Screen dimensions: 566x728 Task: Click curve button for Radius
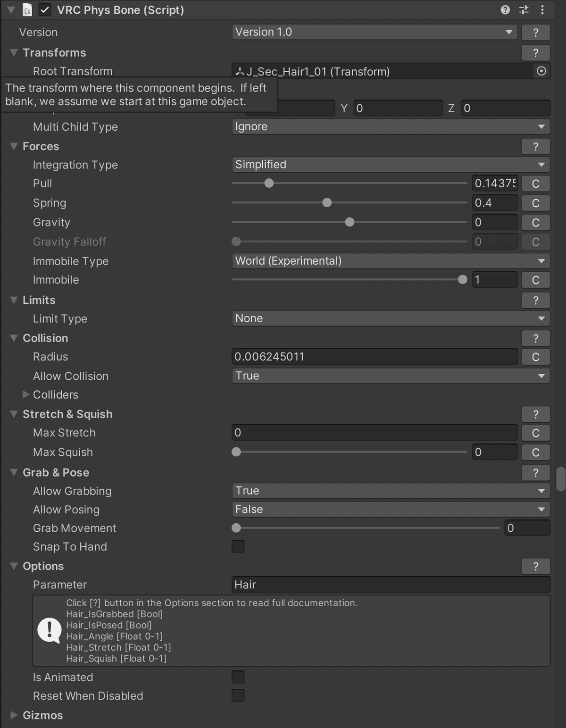click(536, 357)
